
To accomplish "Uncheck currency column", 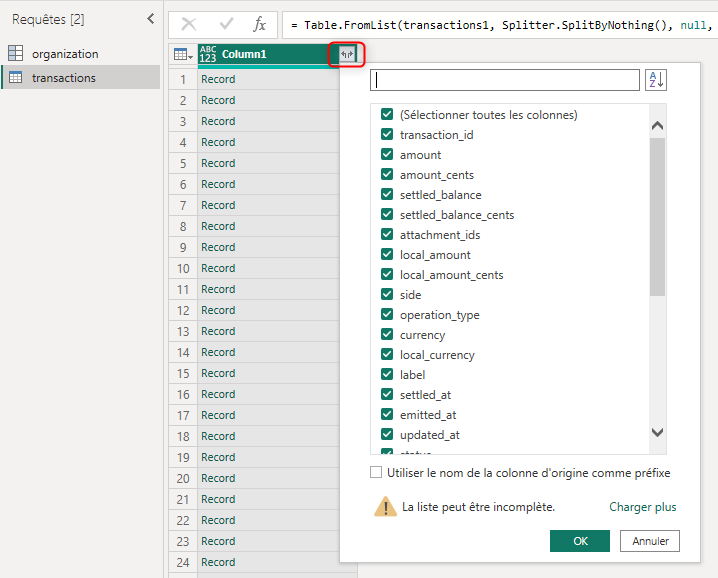I will point(387,334).
